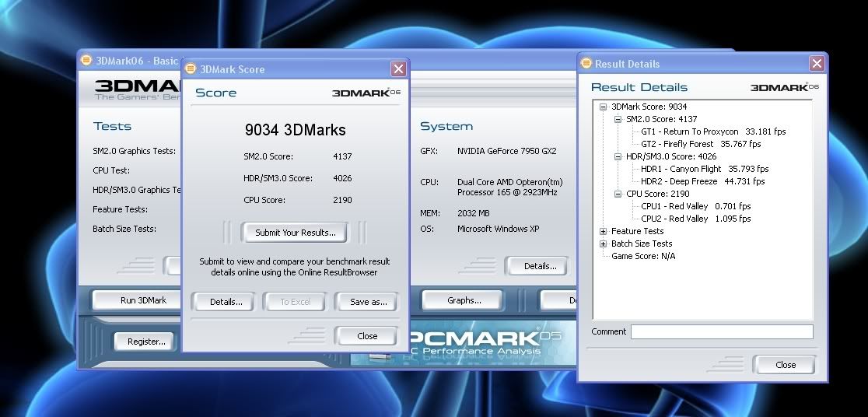Select Game Score: N/A row
868x417 pixels.
pos(643,257)
